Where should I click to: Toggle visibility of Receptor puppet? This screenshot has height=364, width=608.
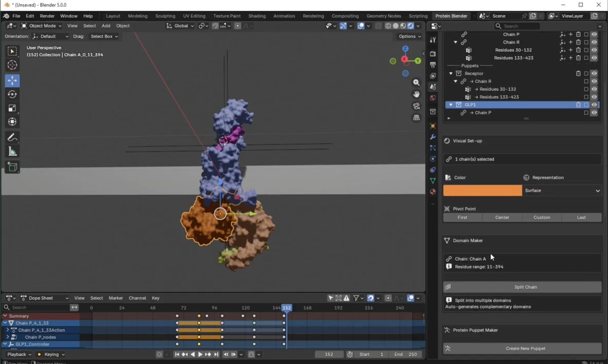594,73
